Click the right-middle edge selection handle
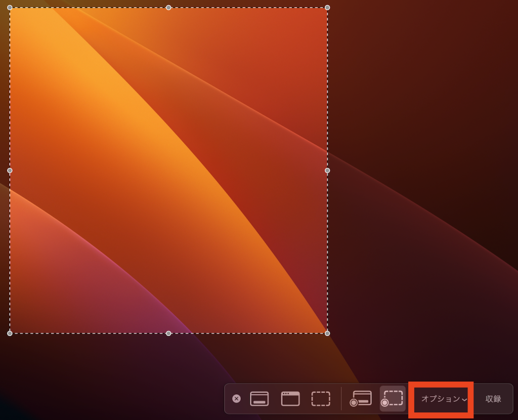This screenshot has height=420, width=518. point(327,171)
